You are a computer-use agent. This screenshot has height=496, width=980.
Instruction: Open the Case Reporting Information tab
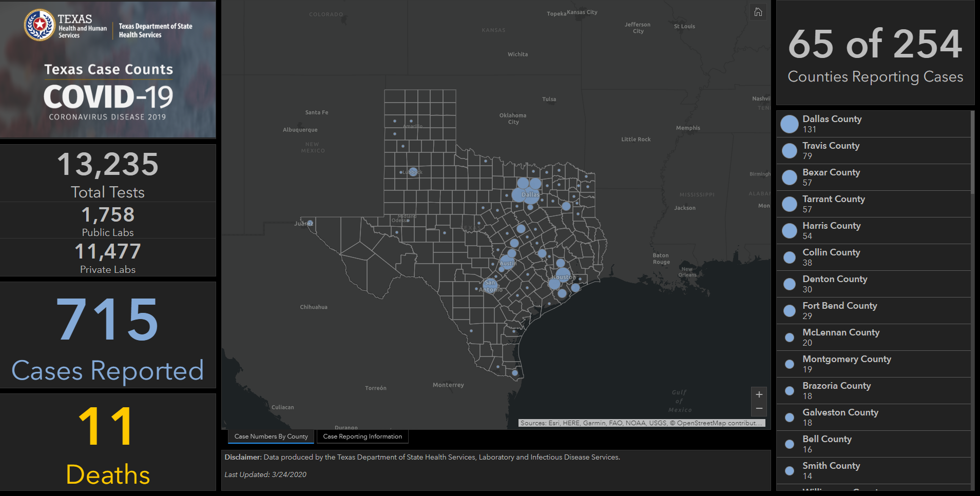362,437
